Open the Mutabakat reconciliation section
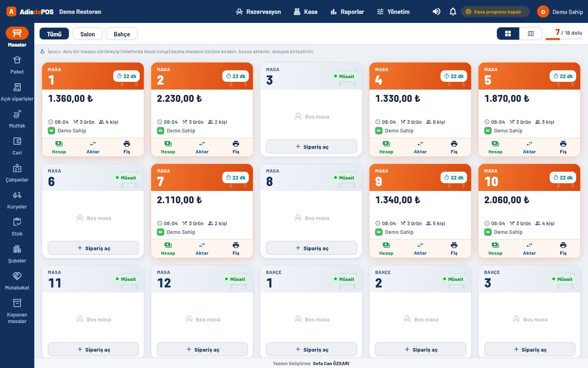 pos(17,281)
